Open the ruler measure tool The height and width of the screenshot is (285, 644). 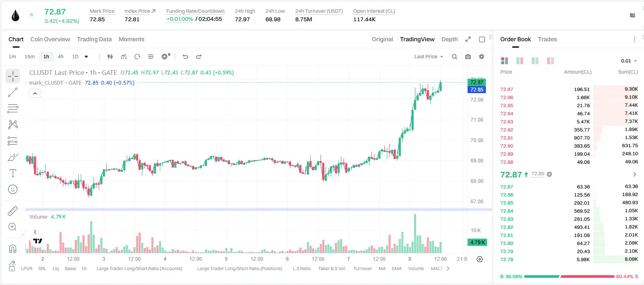[13, 211]
